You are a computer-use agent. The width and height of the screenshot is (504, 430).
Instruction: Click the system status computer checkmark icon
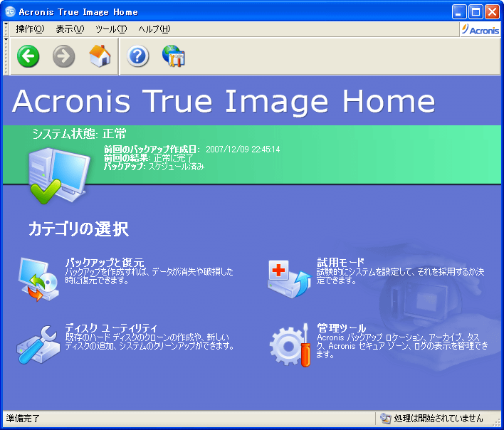59,175
